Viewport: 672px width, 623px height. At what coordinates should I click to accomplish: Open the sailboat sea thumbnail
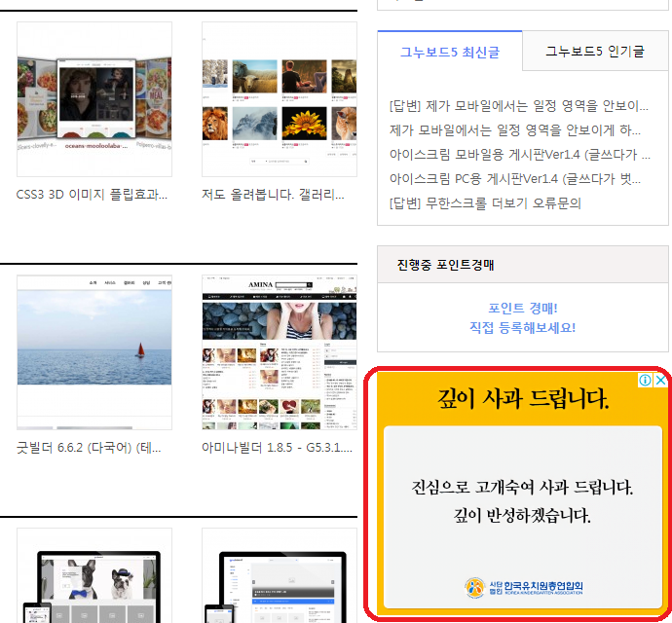(x=94, y=352)
